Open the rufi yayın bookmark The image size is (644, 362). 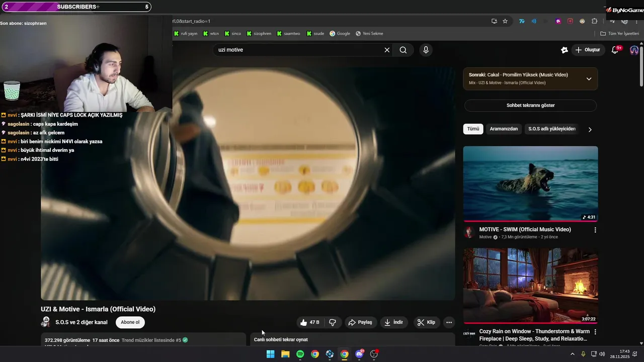point(186,34)
